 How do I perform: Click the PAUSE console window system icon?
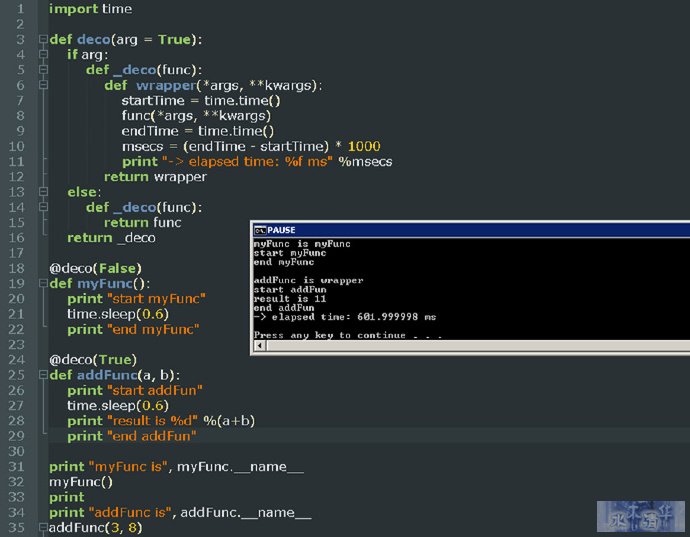(260, 230)
